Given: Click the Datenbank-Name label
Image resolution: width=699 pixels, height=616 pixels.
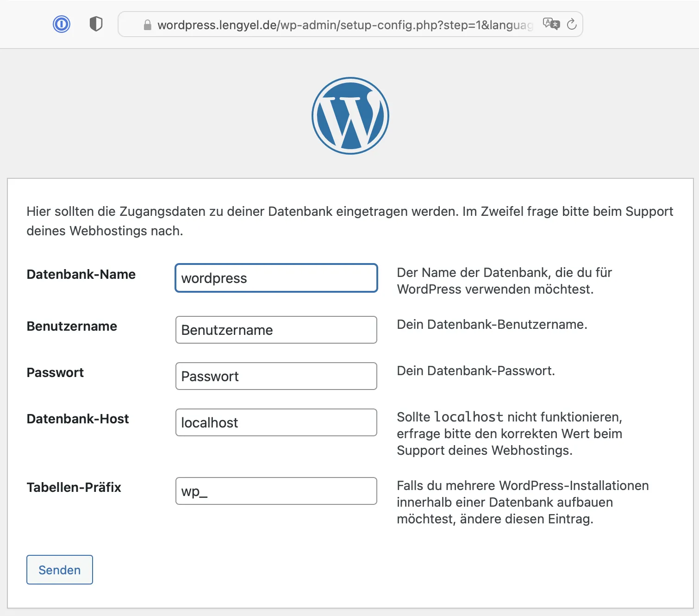Looking at the screenshot, I should [81, 274].
